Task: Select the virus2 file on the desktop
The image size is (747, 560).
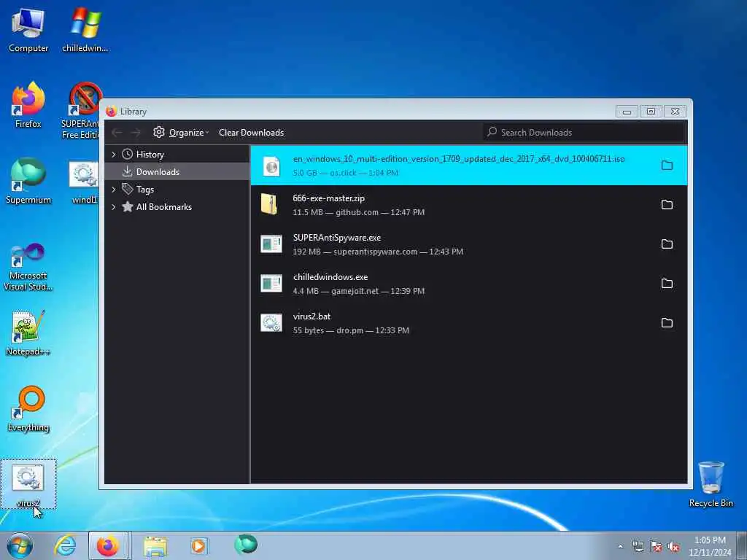Action: point(28,484)
